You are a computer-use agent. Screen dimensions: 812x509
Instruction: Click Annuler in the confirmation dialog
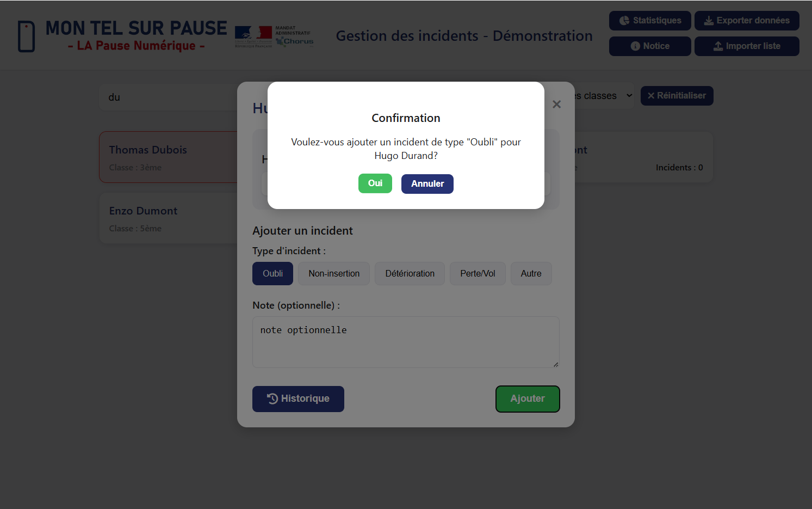(x=427, y=184)
